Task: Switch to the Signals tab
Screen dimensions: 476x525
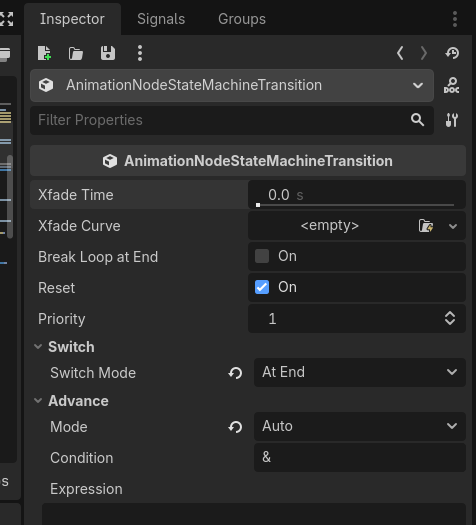Action: pyautogui.click(x=161, y=19)
